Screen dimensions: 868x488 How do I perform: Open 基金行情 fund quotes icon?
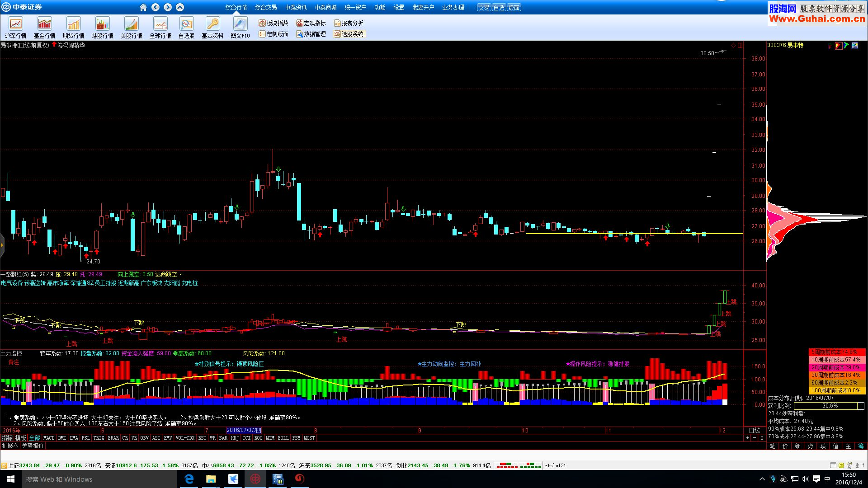pos(44,28)
